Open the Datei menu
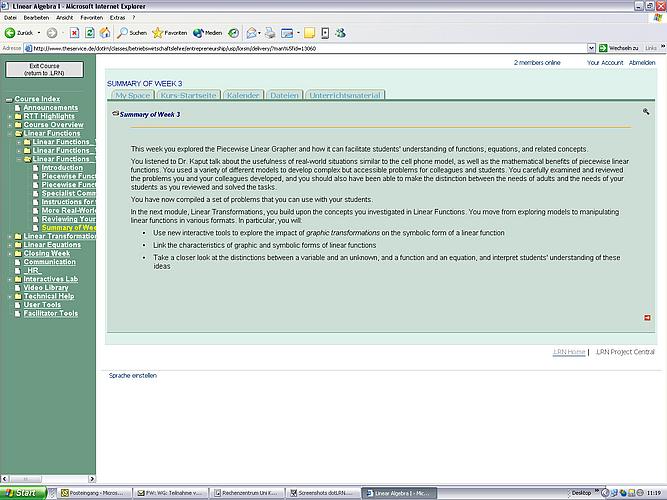 [x=10, y=18]
